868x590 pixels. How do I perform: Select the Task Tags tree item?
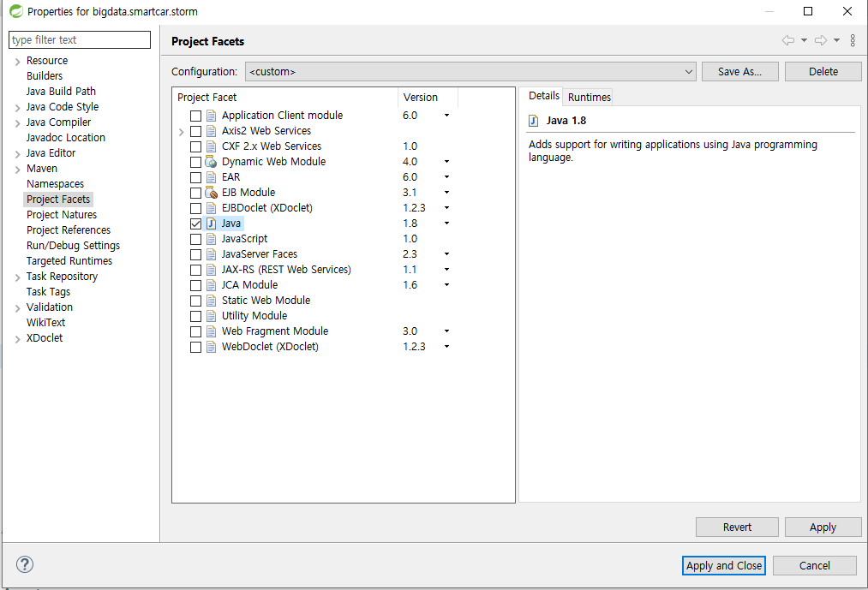[x=48, y=292]
